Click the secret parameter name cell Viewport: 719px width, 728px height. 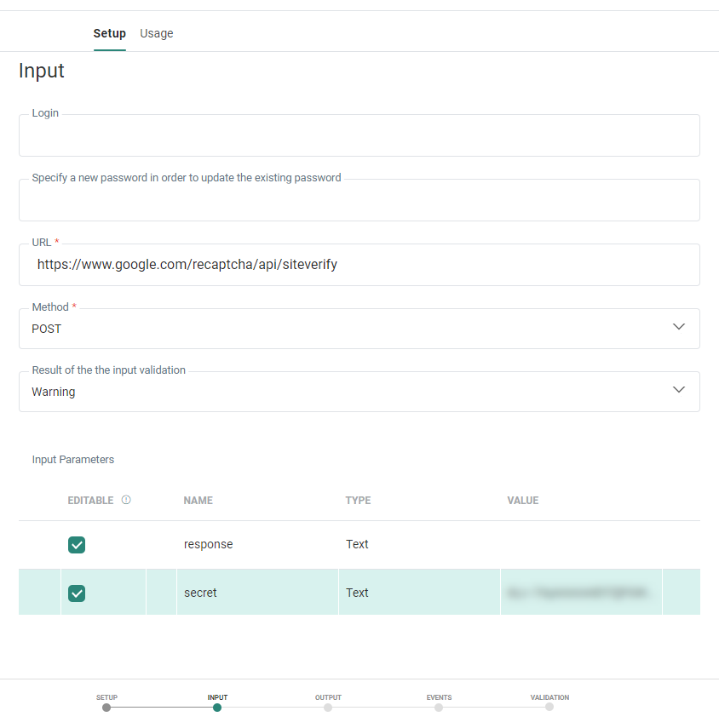coord(200,593)
